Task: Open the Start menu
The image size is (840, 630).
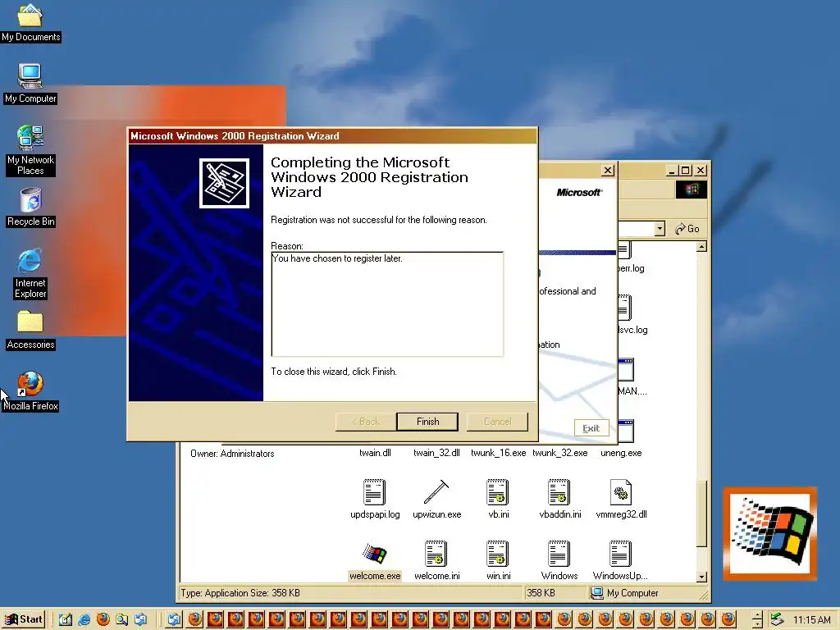Action: coord(25,619)
